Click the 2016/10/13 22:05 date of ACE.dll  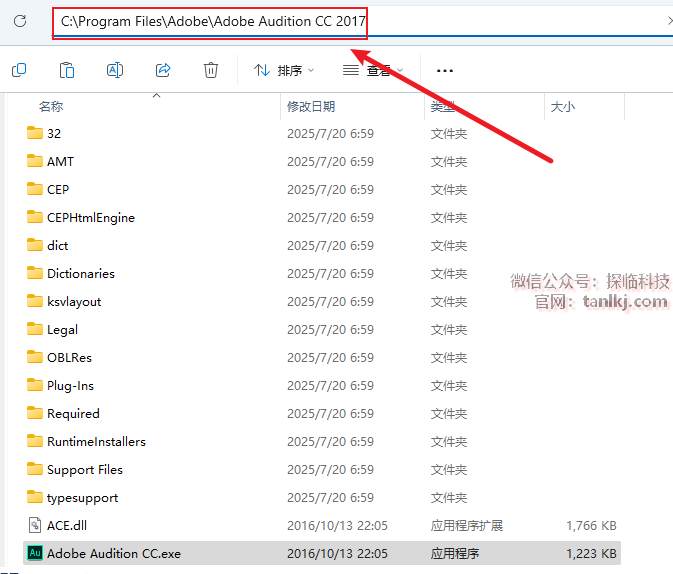click(337, 525)
